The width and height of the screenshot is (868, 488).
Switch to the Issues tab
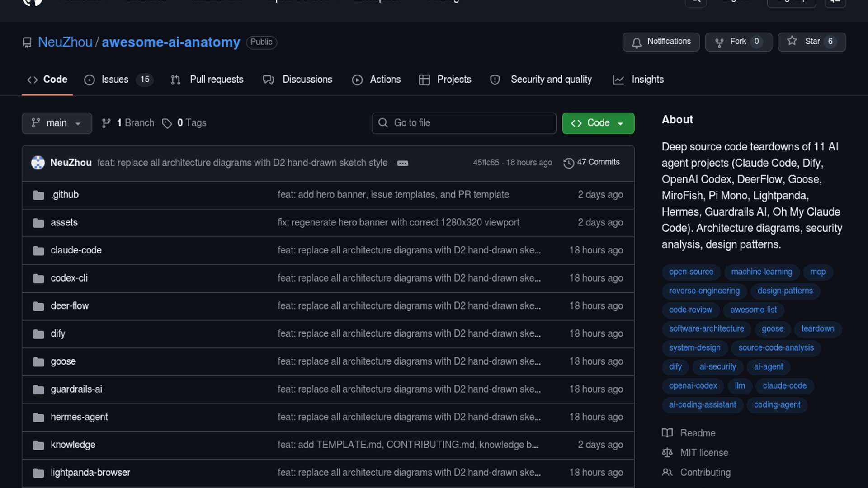pyautogui.click(x=115, y=80)
